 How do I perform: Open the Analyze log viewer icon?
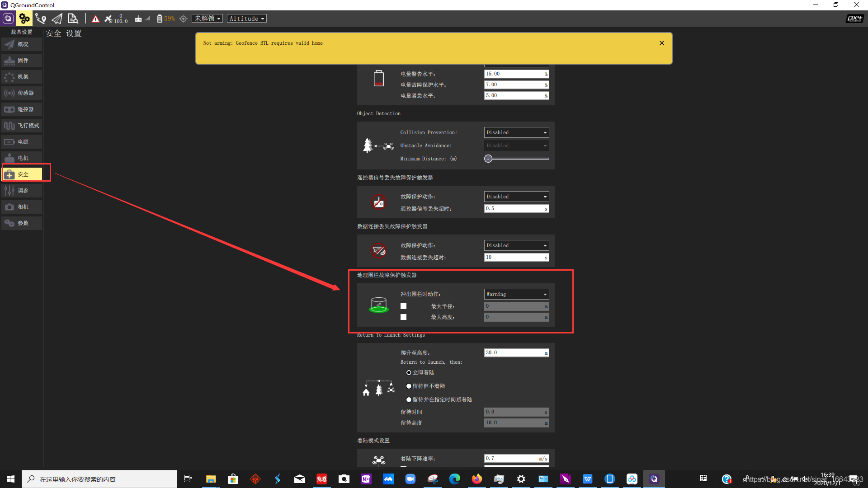(x=73, y=19)
